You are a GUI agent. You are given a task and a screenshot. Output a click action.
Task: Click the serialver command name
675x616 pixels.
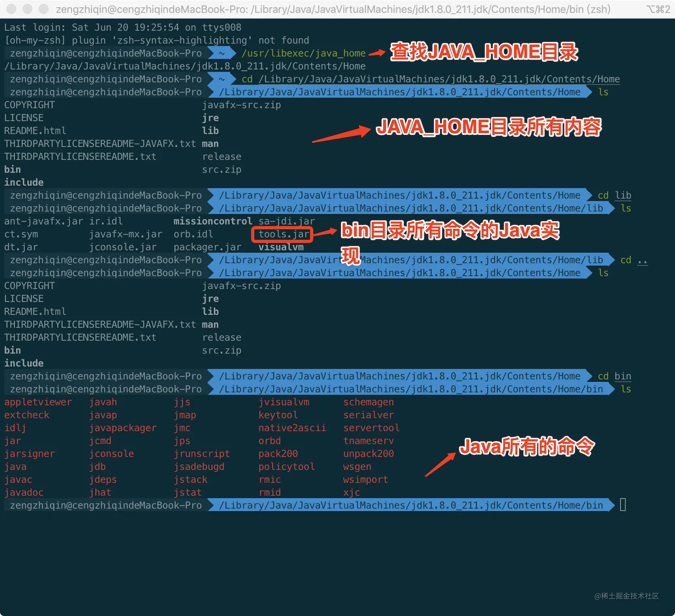click(x=369, y=415)
